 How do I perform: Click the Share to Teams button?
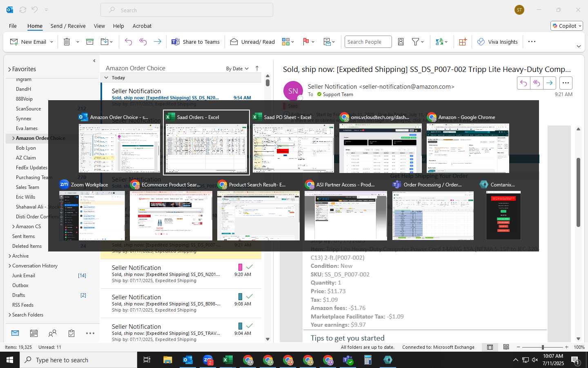195,42
